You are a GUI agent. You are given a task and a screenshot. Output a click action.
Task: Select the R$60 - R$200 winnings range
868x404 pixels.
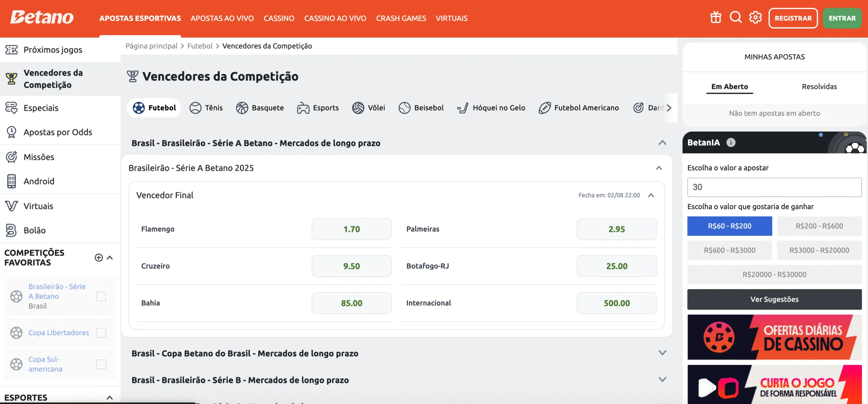[x=730, y=226]
